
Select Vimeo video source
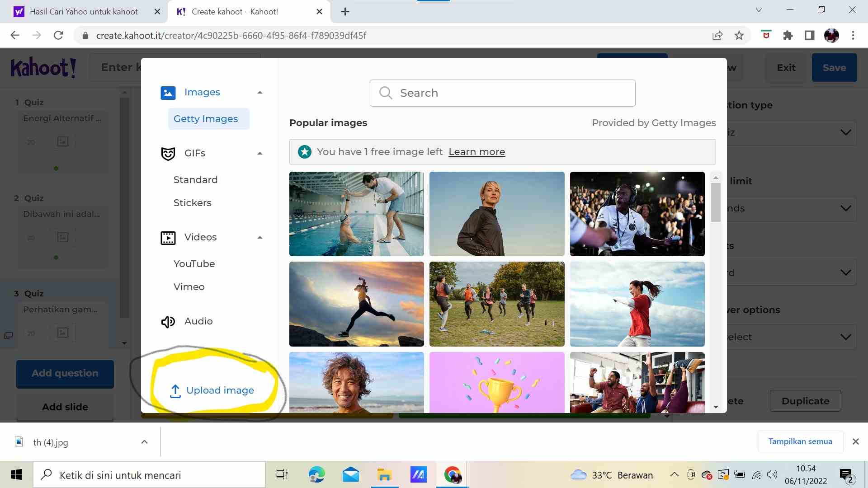point(189,287)
